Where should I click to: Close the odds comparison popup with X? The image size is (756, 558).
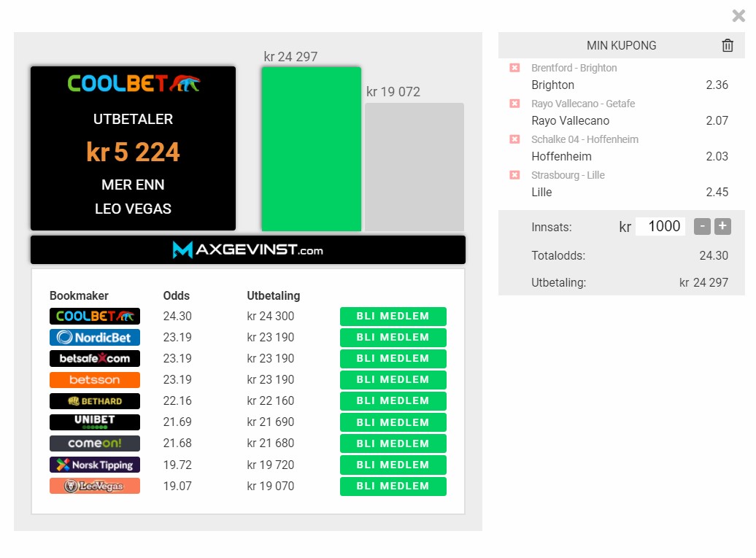pos(738,16)
